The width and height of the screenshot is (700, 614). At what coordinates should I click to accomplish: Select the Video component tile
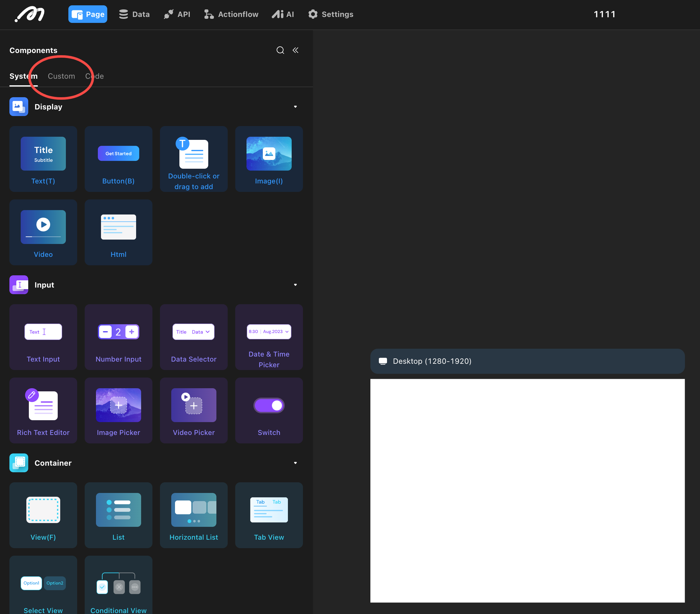[43, 232]
